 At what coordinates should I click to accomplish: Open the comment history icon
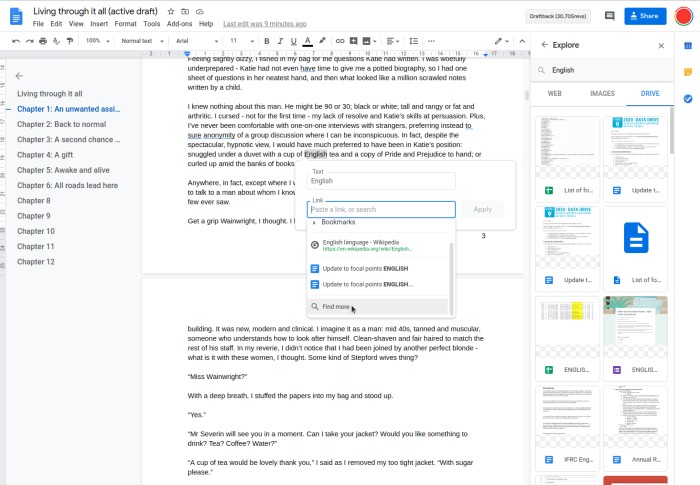(609, 16)
